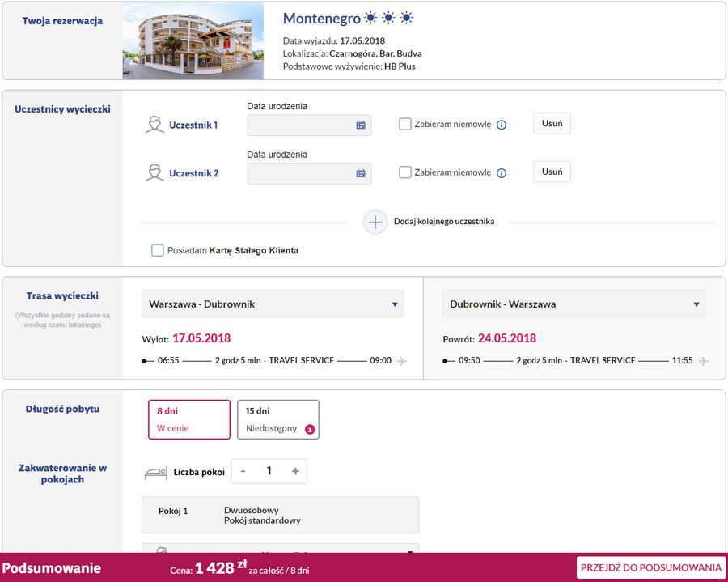Click info icon next to Uczestnik 1 niemowlę
Screen dimensions: 728x582
tap(502, 125)
